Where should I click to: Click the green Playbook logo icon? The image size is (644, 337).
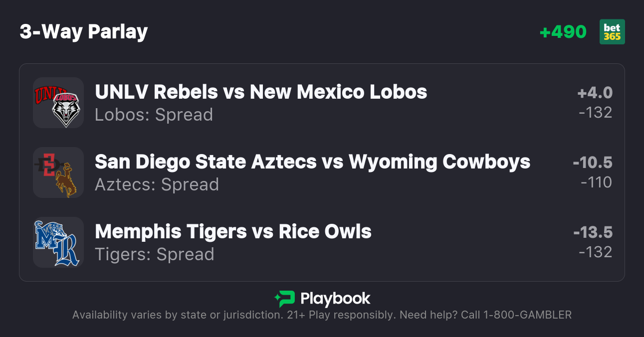click(284, 299)
